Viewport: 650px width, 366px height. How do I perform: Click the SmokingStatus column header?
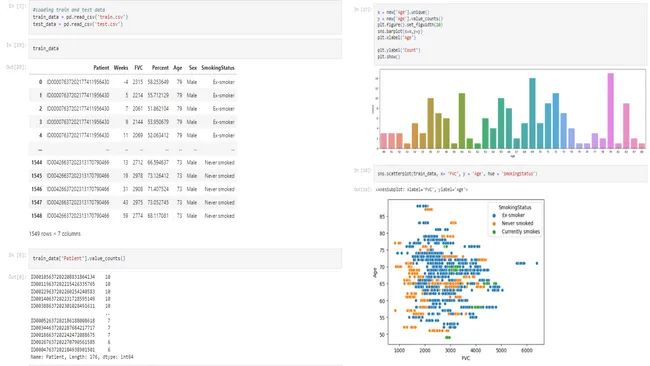(218, 68)
